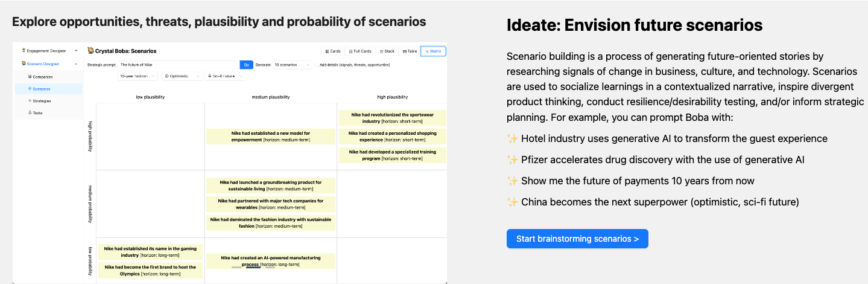Screen dimensions: 868x284
Task: Select the Nike AI-powered manufacturing scenario card
Action: tap(270, 261)
